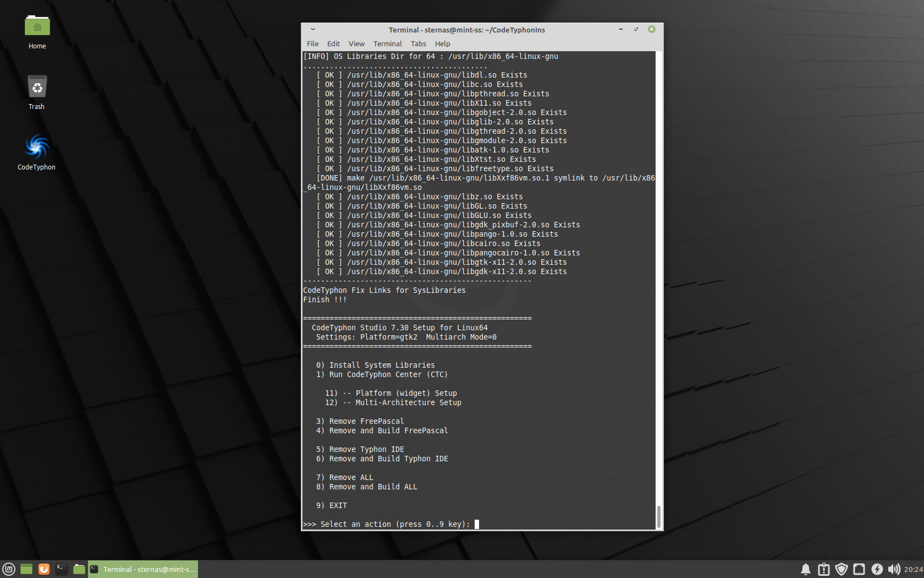Image resolution: width=924 pixels, height=578 pixels.
Task: Click the libX11.so Exists line
Action: [x=424, y=103]
